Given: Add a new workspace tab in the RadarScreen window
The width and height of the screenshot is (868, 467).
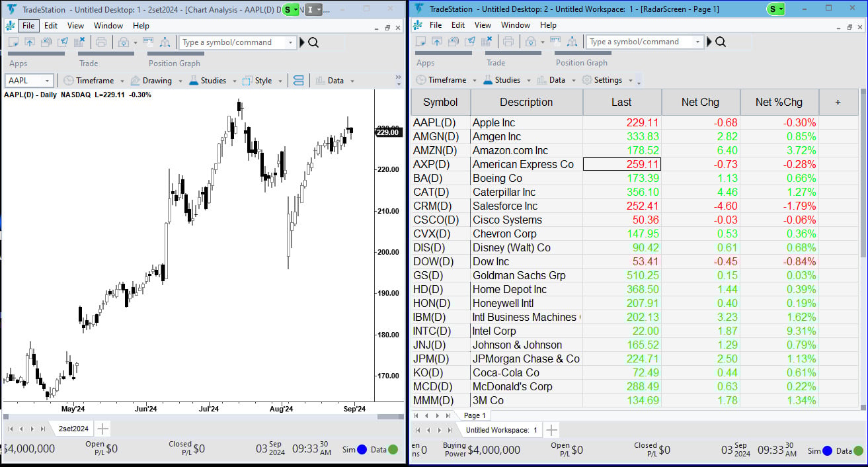Looking at the screenshot, I should tap(552, 430).
